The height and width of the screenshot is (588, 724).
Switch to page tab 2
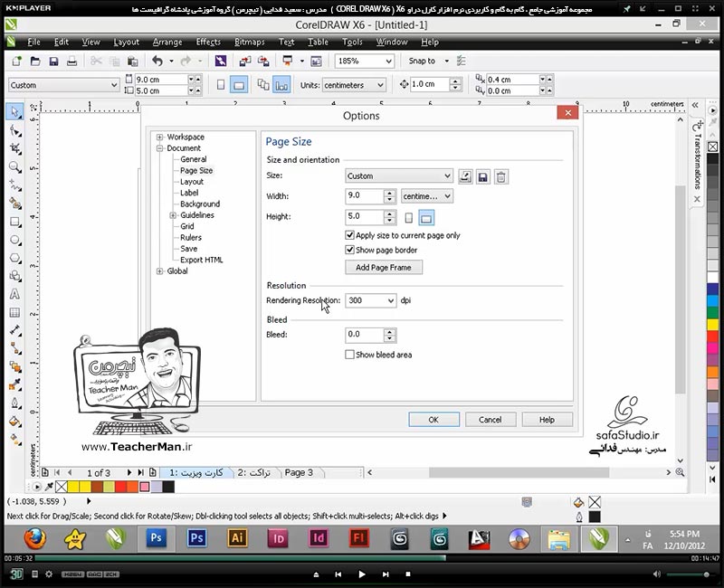254,472
